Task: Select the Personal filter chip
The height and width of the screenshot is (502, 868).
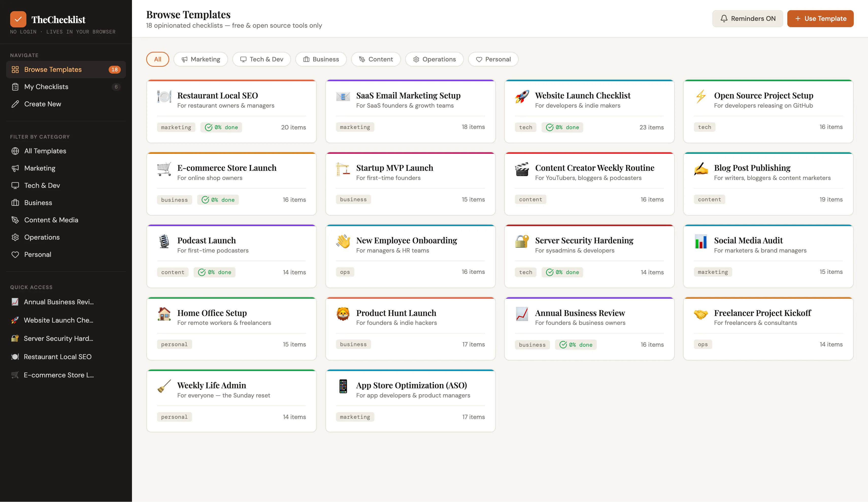Action: 493,59
